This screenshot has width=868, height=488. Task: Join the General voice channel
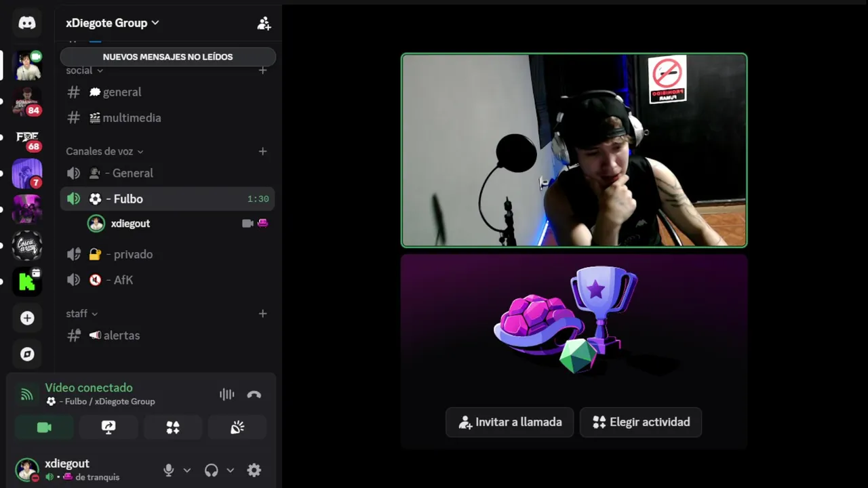167,174
